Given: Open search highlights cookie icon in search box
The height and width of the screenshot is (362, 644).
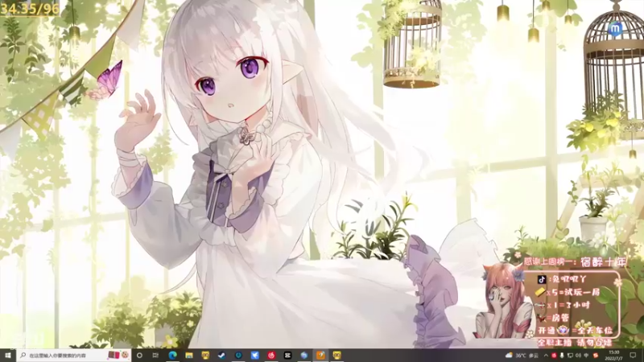Looking at the screenshot, I should (125, 355).
